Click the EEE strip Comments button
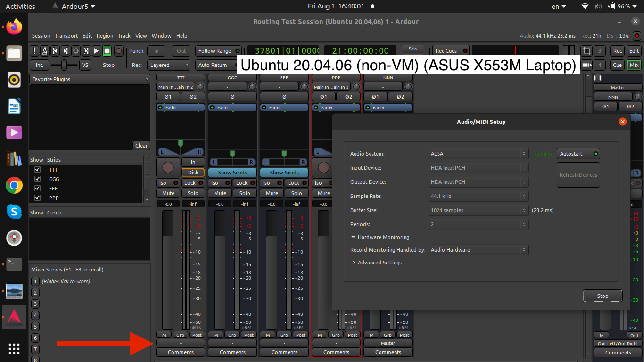 (x=284, y=352)
